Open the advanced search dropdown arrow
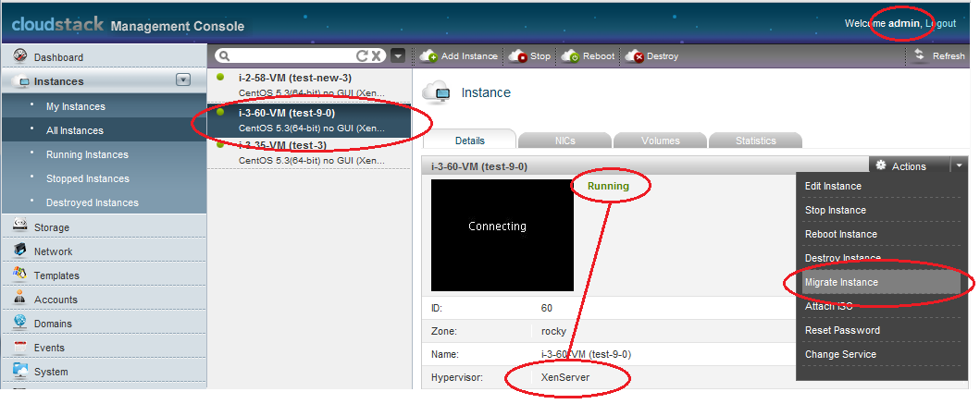Image resolution: width=980 pixels, height=404 pixels. tap(398, 56)
